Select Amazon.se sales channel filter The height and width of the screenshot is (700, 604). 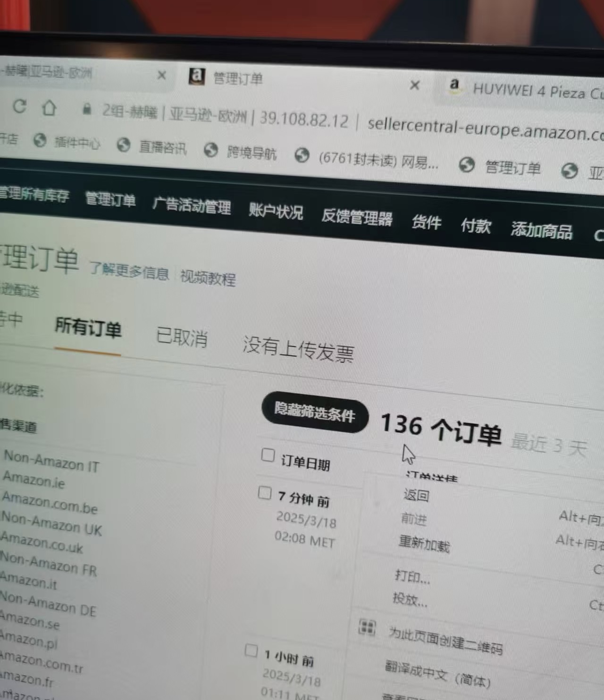(x=30, y=620)
